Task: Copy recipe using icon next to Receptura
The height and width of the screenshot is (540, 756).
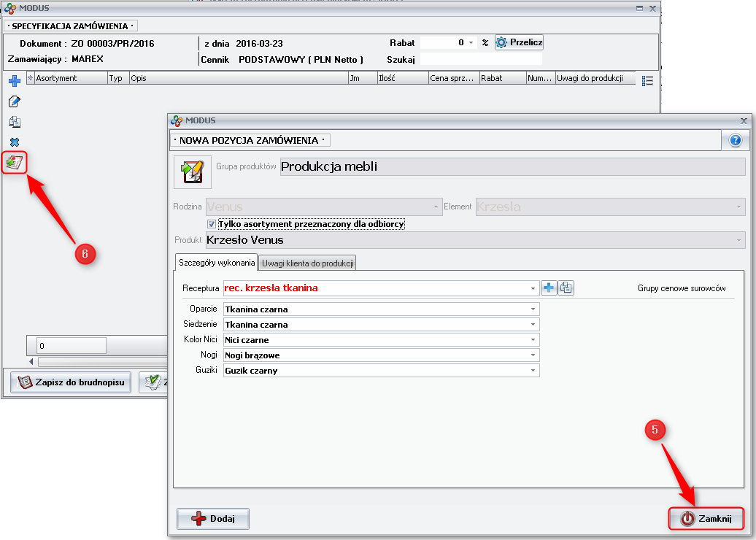Action: point(566,288)
